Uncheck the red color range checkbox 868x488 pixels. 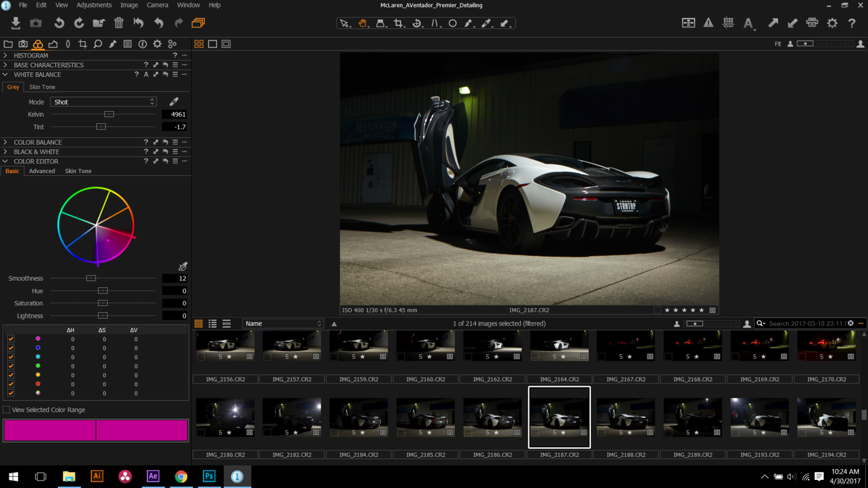[x=11, y=384]
